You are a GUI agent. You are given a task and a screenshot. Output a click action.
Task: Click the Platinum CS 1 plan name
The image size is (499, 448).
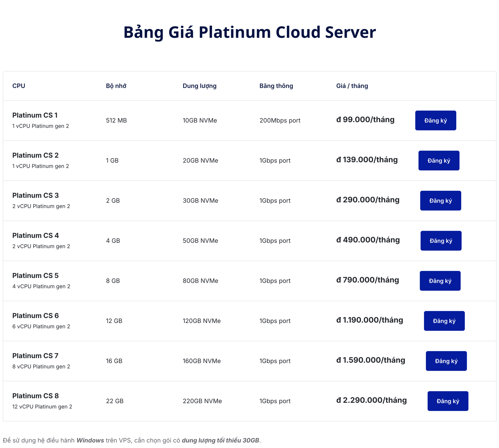(x=35, y=115)
